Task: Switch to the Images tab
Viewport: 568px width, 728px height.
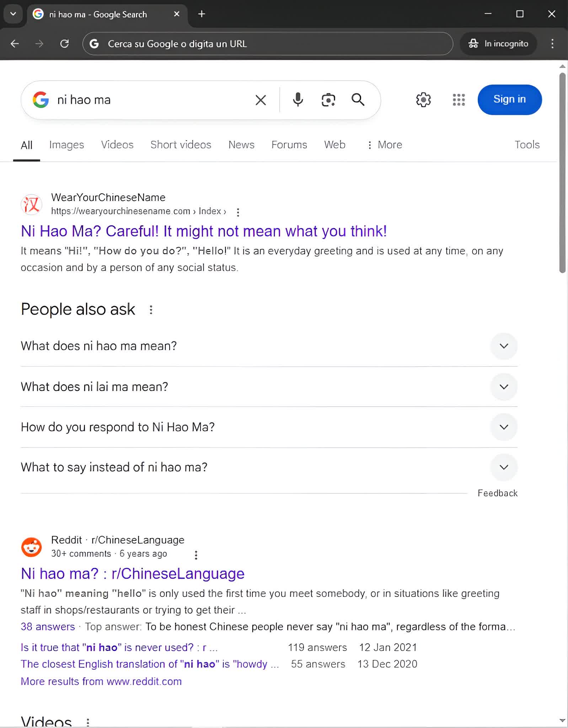Action: [66, 145]
